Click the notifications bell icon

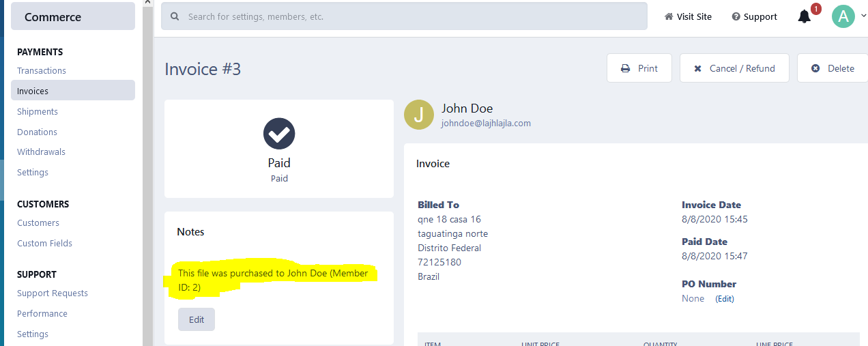[805, 17]
